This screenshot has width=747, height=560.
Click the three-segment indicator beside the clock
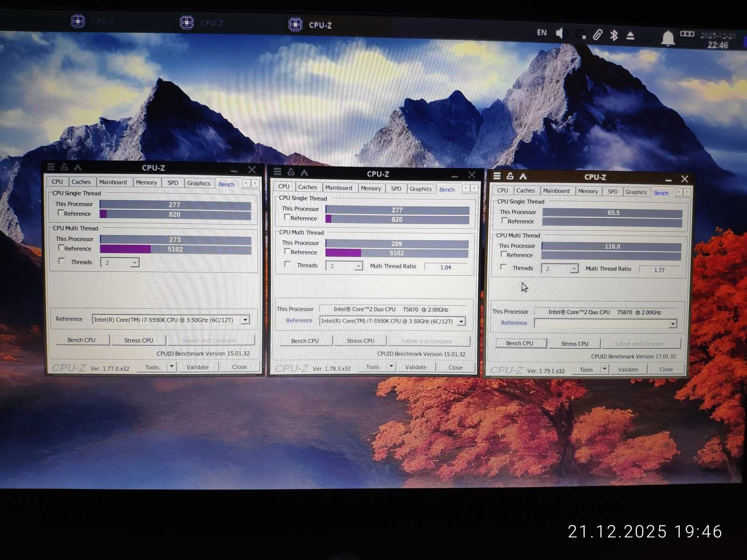pyautogui.click(x=687, y=34)
